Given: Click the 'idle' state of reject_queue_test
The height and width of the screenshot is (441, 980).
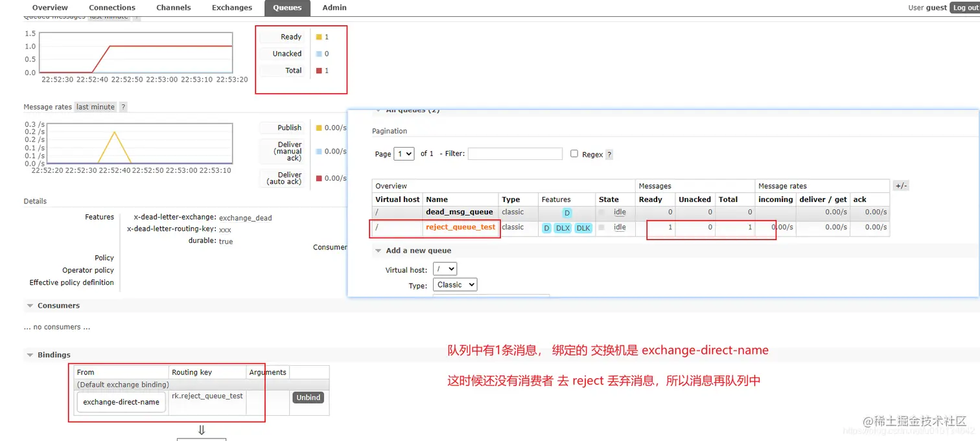Looking at the screenshot, I should click(620, 227).
